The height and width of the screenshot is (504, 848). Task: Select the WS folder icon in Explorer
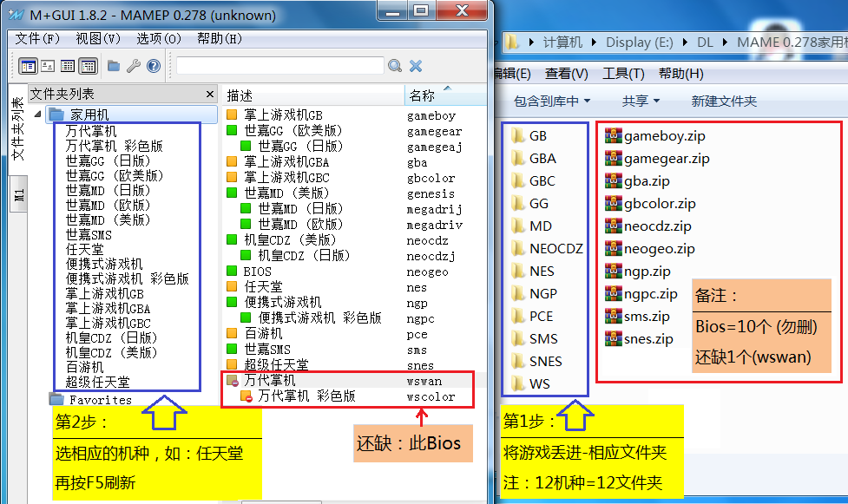coord(517,383)
